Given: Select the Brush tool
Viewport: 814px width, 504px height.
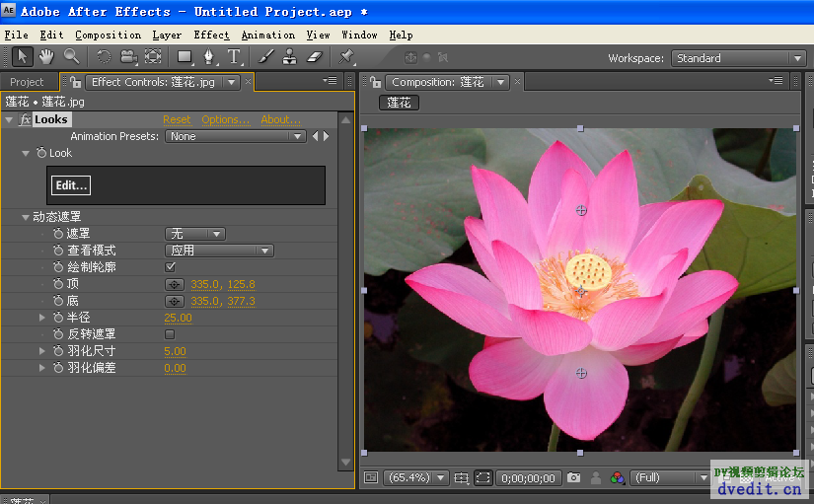Looking at the screenshot, I should pyautogui.click(x=265, y=56).
